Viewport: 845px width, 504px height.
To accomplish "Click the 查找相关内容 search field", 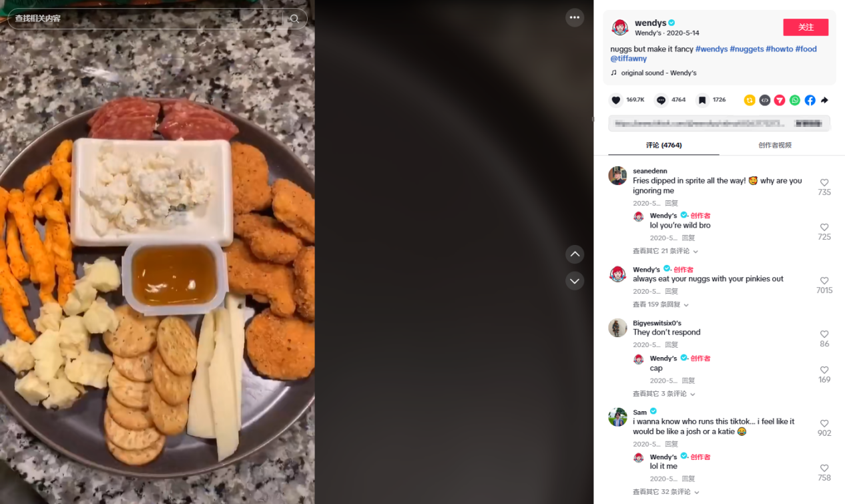I will [x=147, y=19].
